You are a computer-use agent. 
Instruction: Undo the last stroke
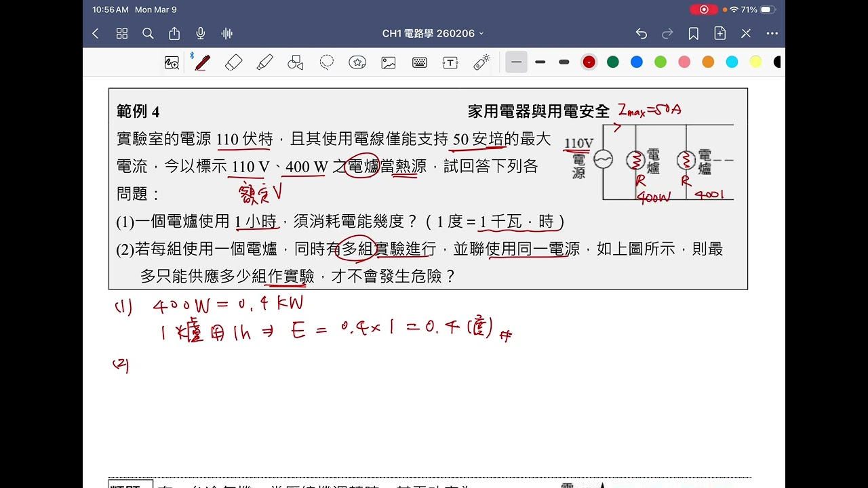[x=642, y=33]
